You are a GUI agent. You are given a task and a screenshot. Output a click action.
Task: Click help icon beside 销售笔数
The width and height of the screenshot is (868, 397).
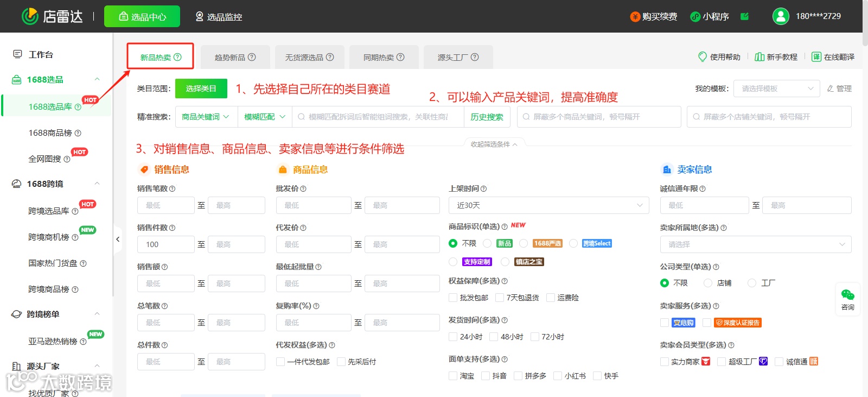173,189
